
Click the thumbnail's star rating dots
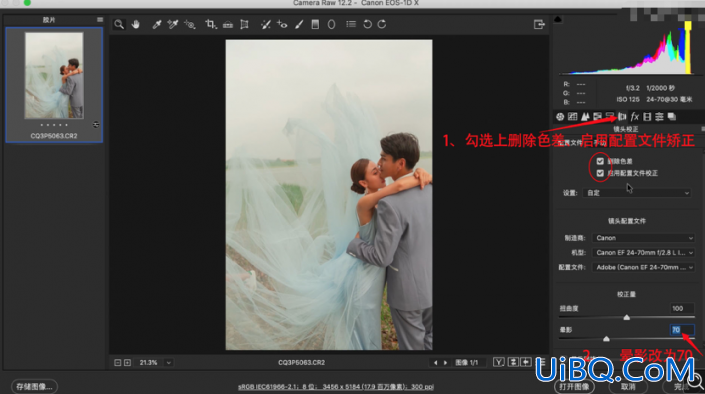54,125
